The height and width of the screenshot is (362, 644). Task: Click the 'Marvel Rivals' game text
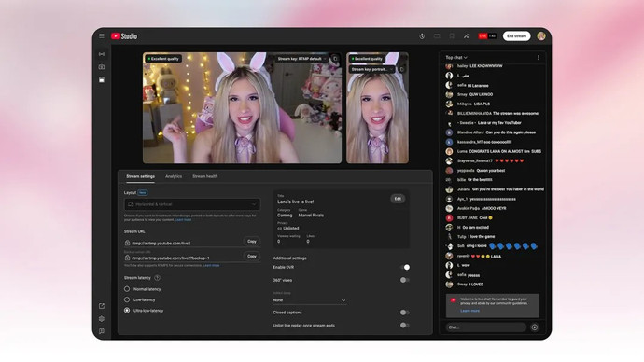[x=311, y=216]
